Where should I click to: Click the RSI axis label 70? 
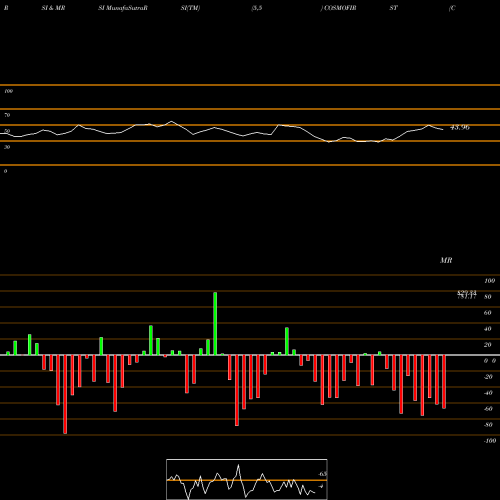pos(7,115)
